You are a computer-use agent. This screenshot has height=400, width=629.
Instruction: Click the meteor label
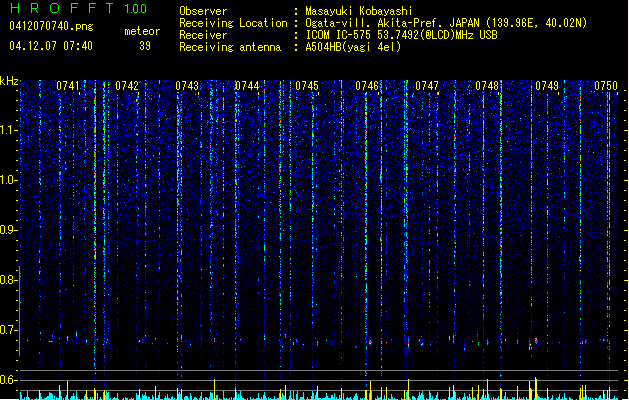142,31
